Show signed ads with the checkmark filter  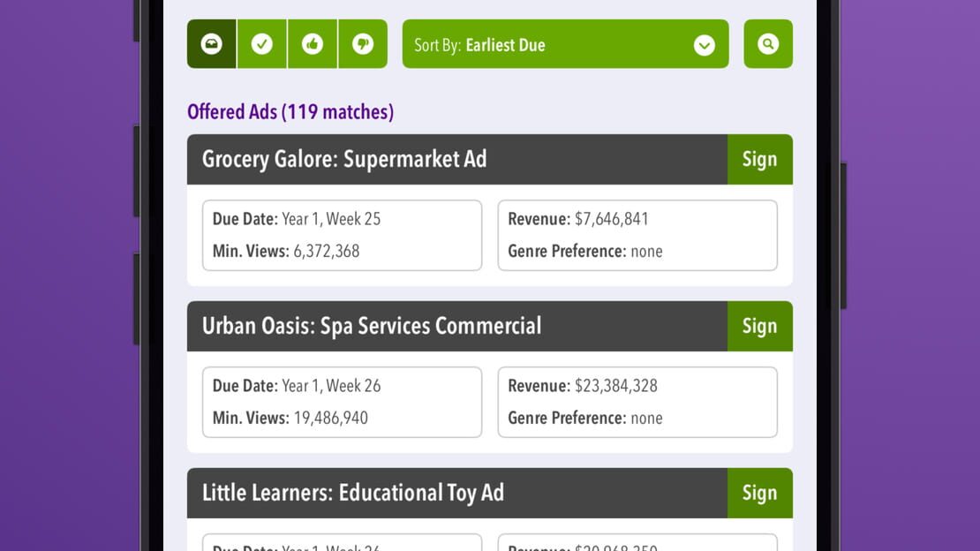[262, 44]
